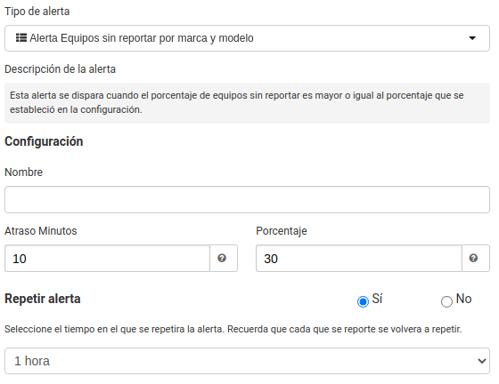
Task: Click the Porcentaje field showing 30
Action: click(x=359, y=258)
